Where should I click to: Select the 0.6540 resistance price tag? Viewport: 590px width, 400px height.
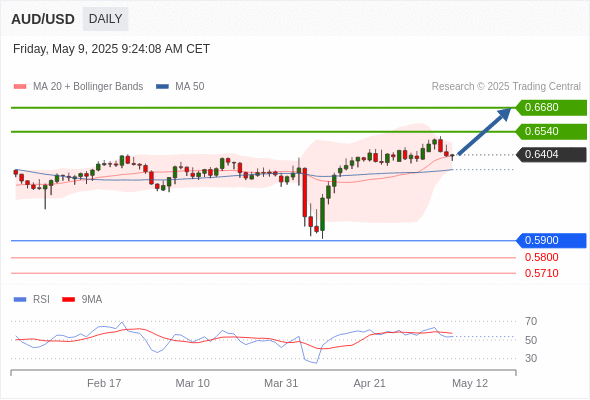pos(551,132)
